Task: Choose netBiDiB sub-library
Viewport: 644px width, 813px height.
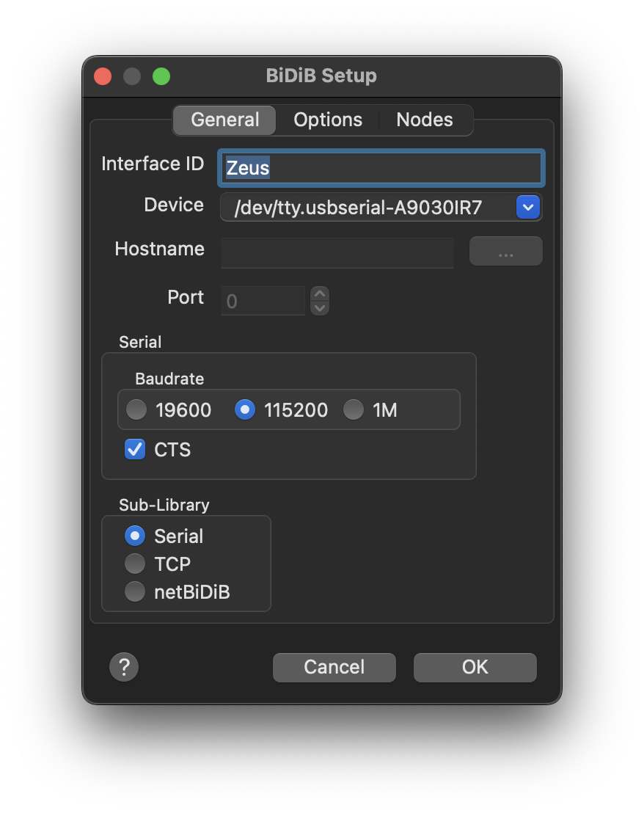Action: pos(135,592)
